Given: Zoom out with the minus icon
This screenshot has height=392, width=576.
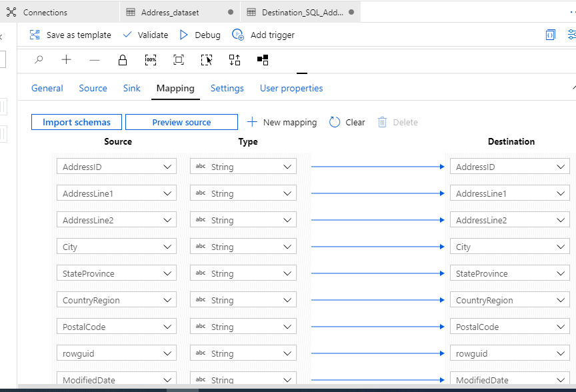Looking at the screenshot, I should coord(95,60).
